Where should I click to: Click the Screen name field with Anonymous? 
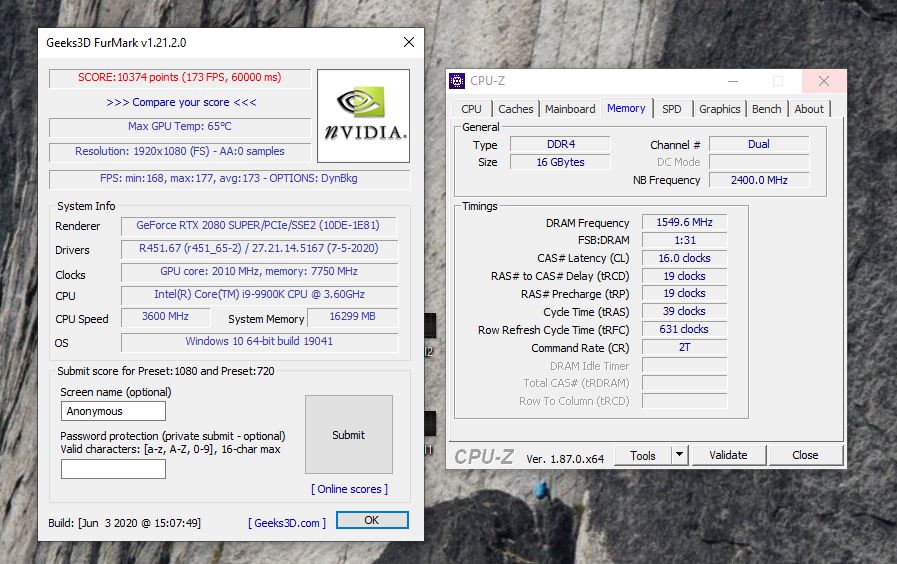(113, 411)
